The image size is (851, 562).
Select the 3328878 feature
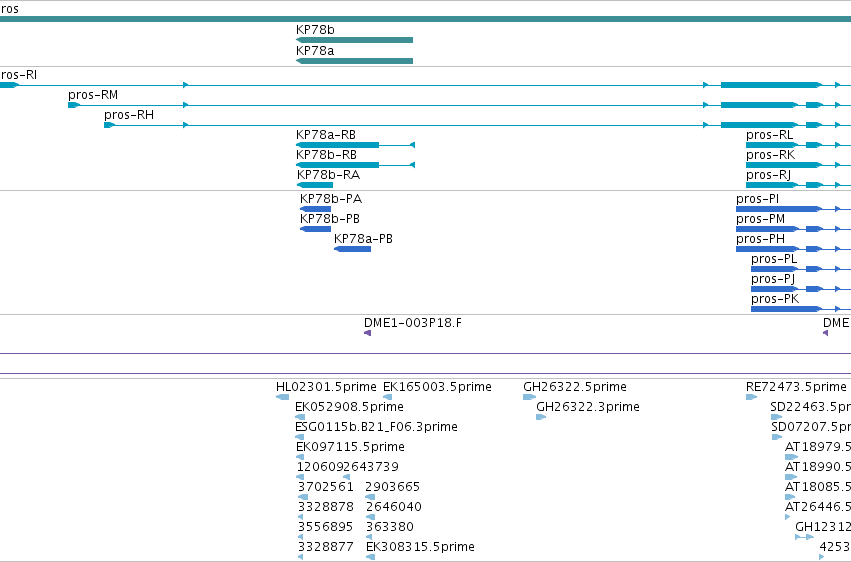(x=301, y=518)
